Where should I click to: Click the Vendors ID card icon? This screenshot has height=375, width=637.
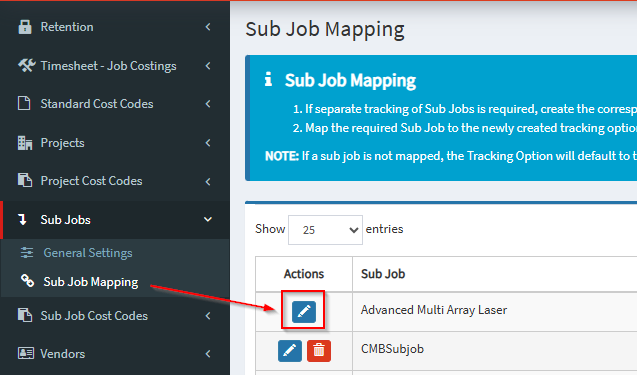click(26, 353)
